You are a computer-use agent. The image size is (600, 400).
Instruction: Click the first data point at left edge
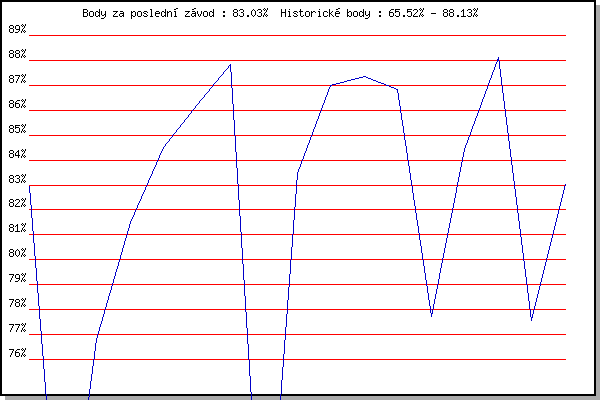point(30,185)
